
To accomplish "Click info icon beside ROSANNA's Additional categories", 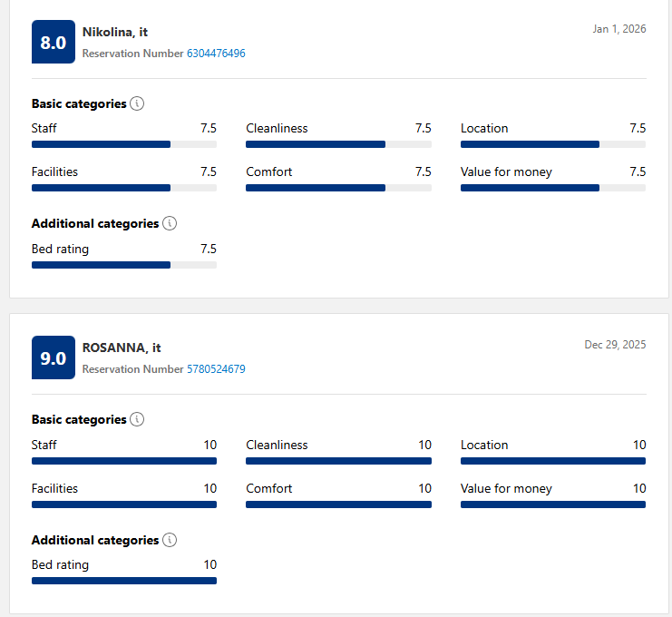I will click(x=170, y=540).
